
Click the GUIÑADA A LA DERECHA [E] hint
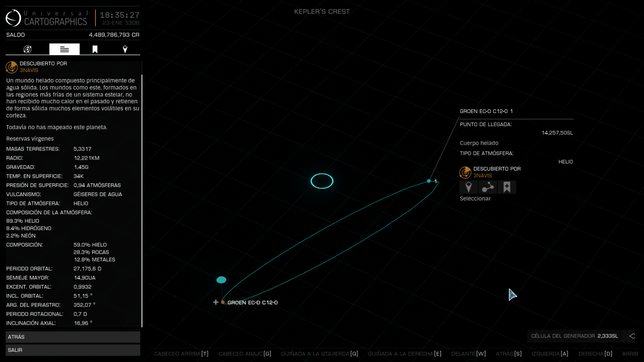[405, 354]
